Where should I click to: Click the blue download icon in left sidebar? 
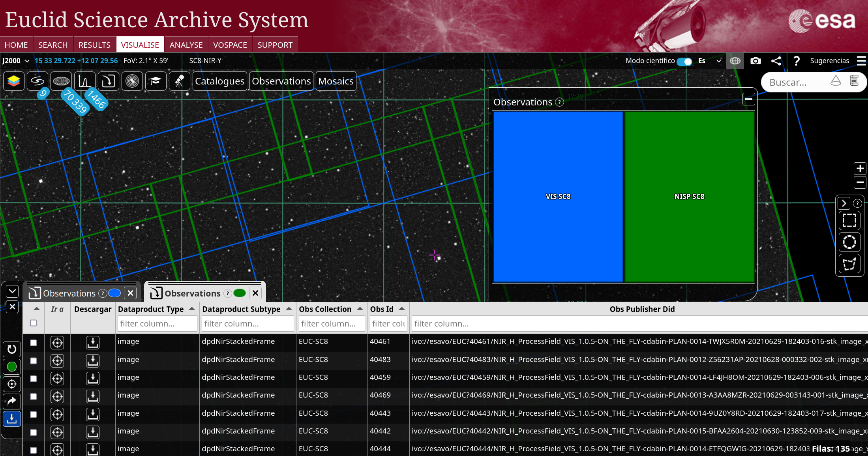coord(12,419)
